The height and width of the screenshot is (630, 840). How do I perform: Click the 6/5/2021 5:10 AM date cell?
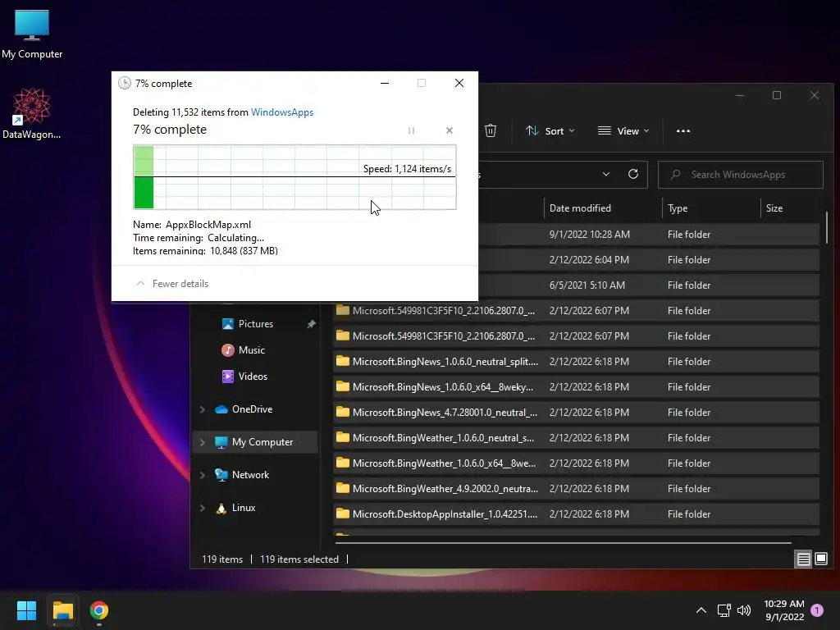coord(587,285)
